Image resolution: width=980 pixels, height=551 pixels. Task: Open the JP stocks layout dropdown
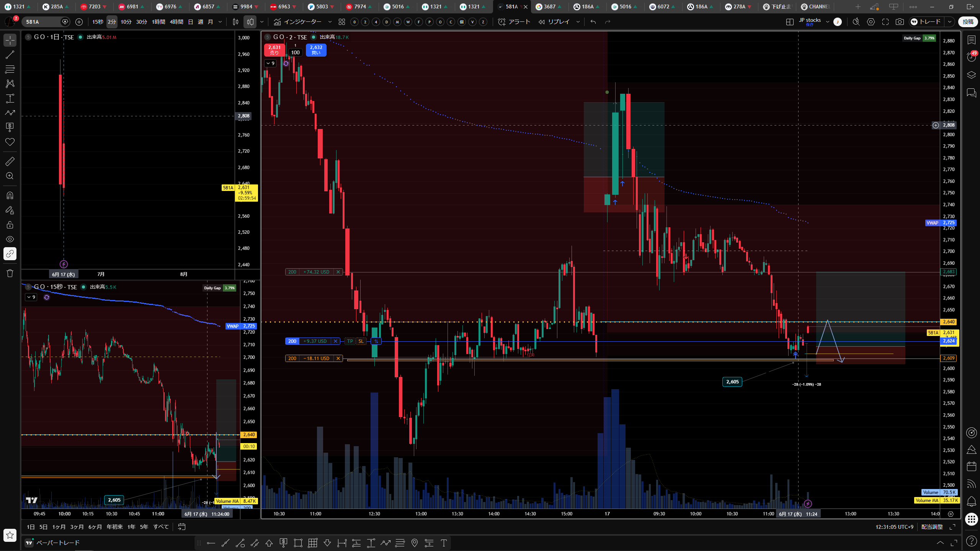(827, 22)
